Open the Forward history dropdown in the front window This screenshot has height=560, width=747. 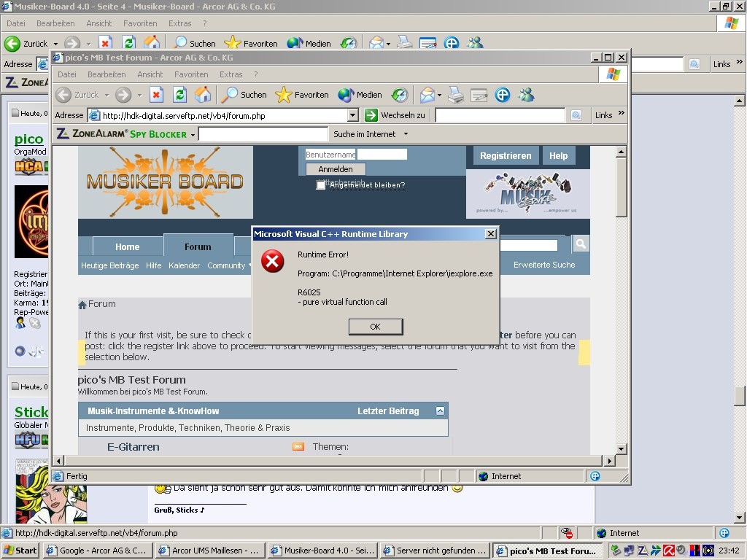(139, 96)
